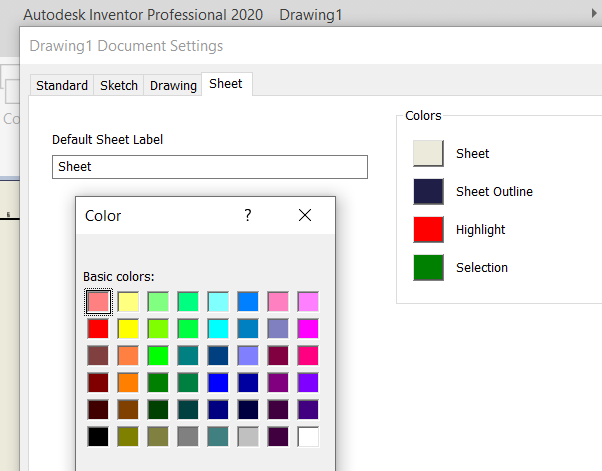Change the Sheet Outline color swatch
The width and height of the screenshot is (602, 471).
[x=428, y=192]
